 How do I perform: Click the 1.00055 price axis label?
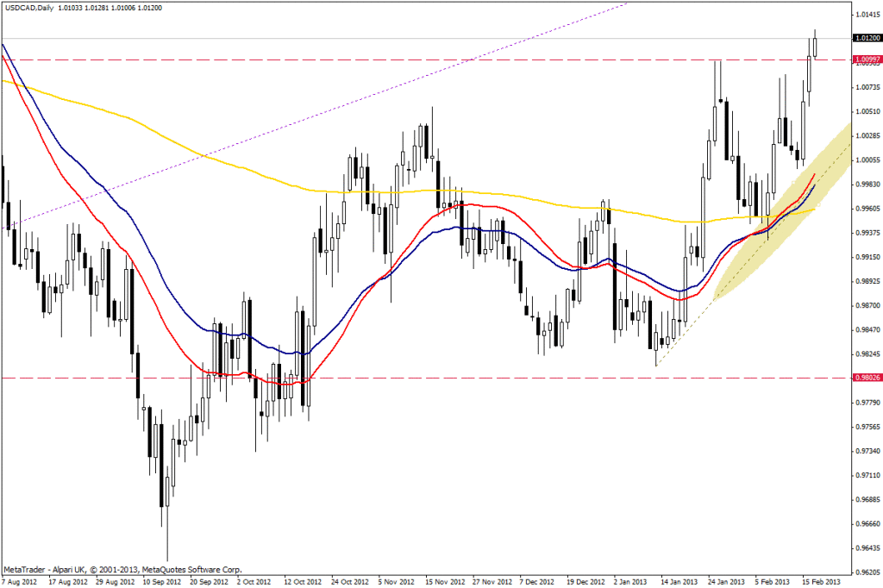pos(867,160)
